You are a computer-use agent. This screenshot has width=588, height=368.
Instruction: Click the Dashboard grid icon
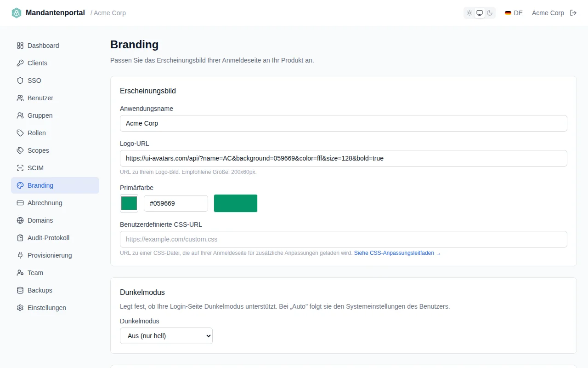click(x=20, y=46)
